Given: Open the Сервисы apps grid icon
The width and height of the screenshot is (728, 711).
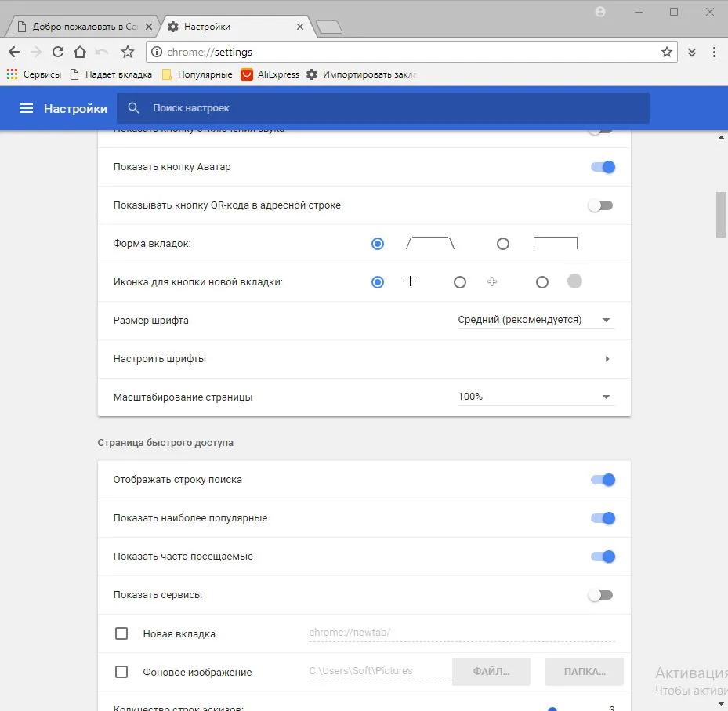Looking at the screenshot, I should pos(12,74).
